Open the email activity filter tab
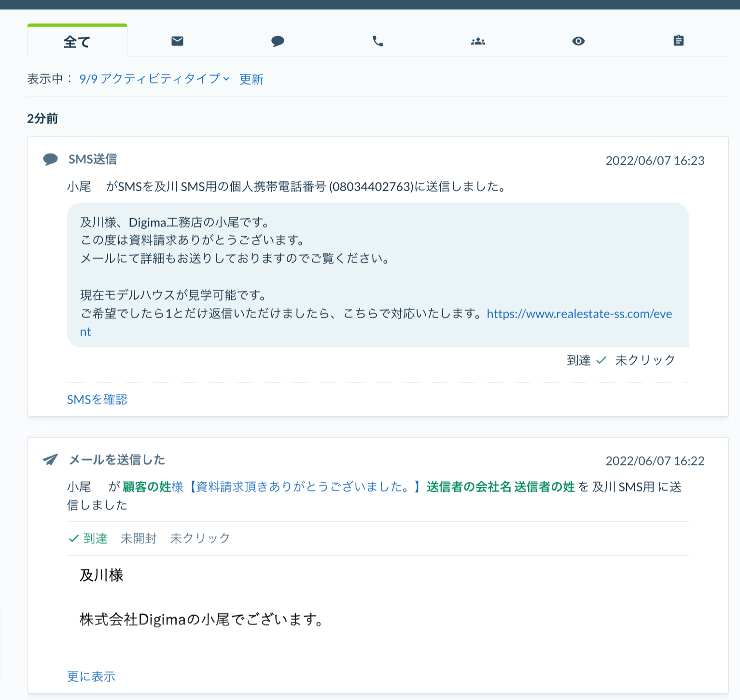 click(x=177, y=41)
